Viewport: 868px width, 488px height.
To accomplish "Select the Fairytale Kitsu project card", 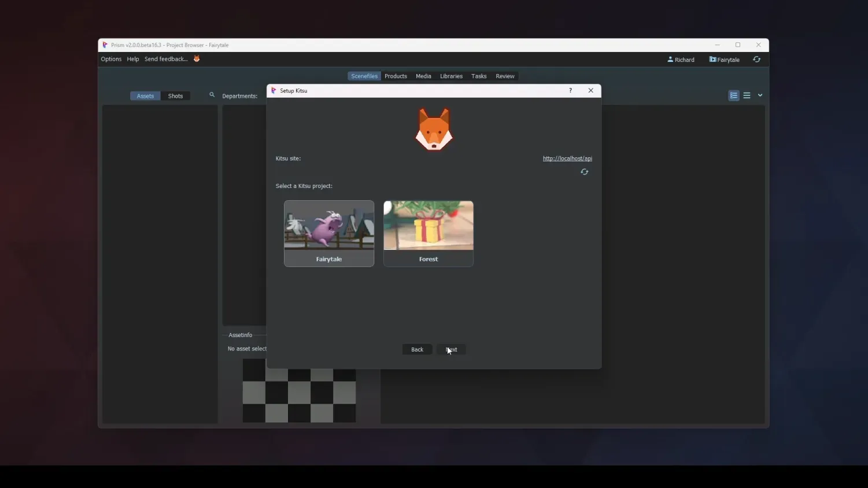I will pyautogui.click(x=329, y=234).
